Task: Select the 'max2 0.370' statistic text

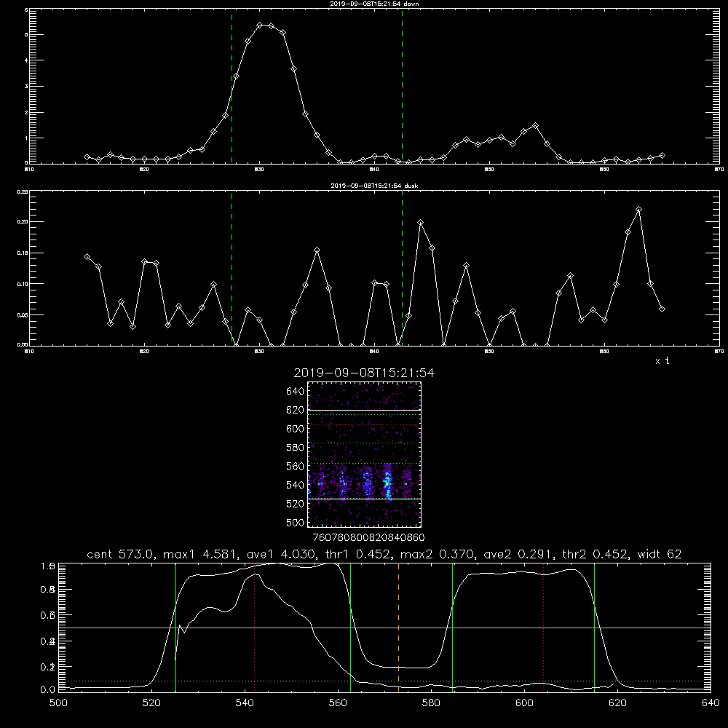Action: tap(438, 554)
